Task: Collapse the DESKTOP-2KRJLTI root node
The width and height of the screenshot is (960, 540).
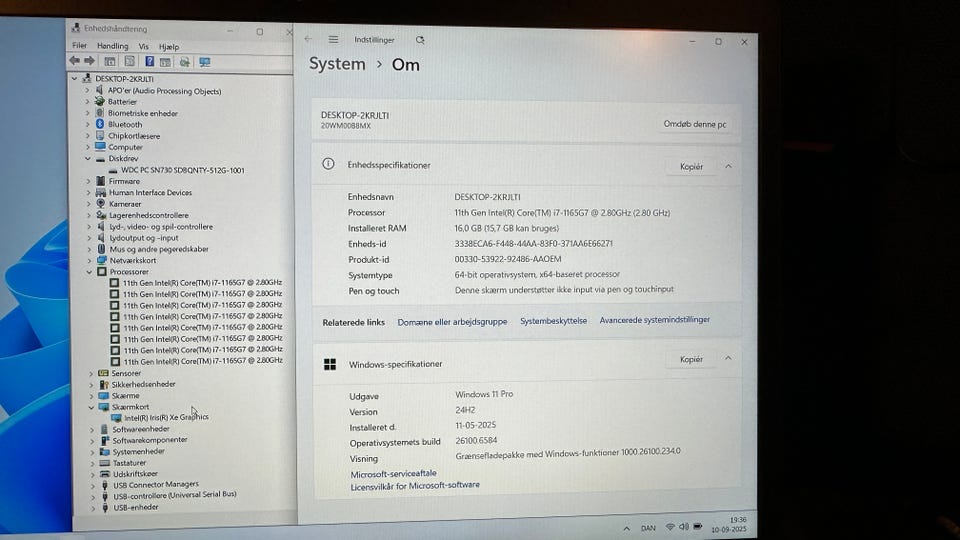Action: coord(75,78)
